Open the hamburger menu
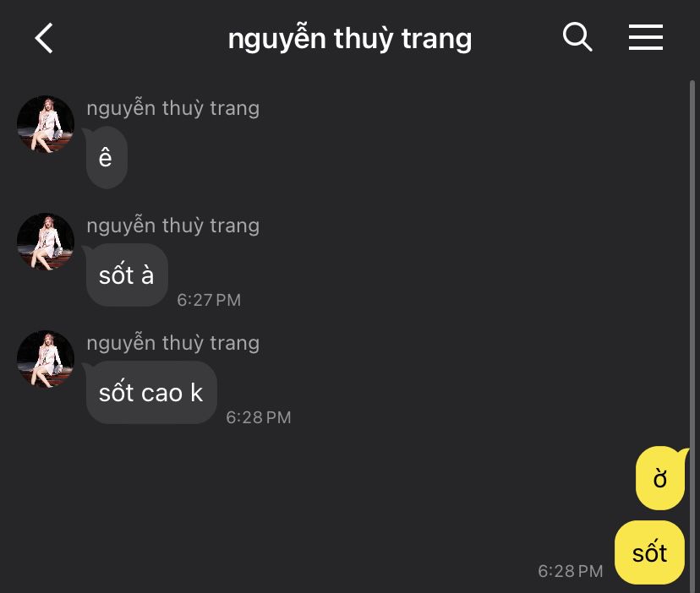The width and height of the screenshot is (700, 593). [x=646, y=37]
